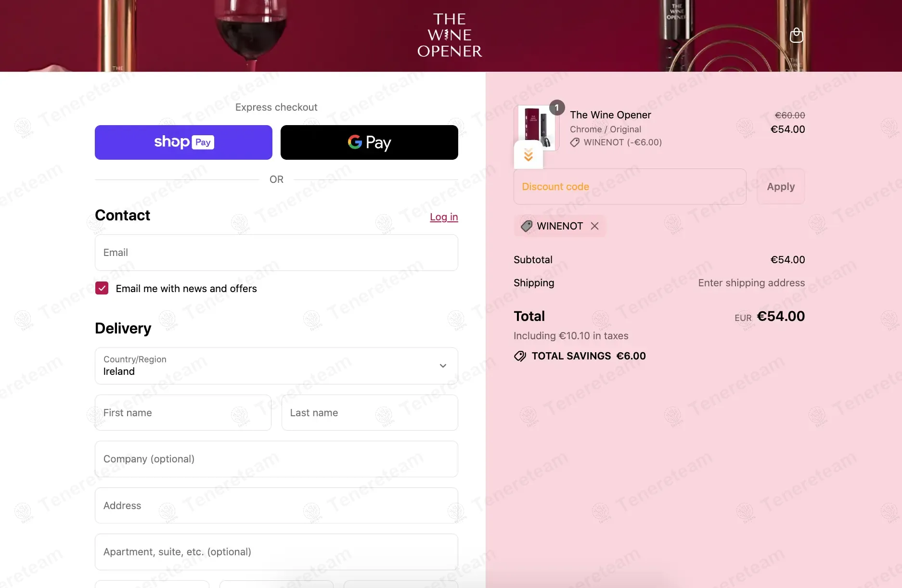
Task: Click the Log in link
Action: [444, 217]
